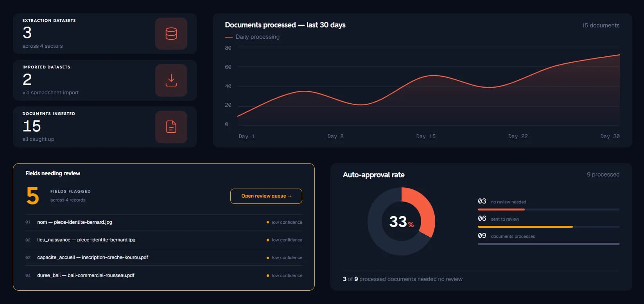Select the nom — piece-identite-bernard.jpg row
Screen dimensions: 644x304
click(x=164, y=222)
